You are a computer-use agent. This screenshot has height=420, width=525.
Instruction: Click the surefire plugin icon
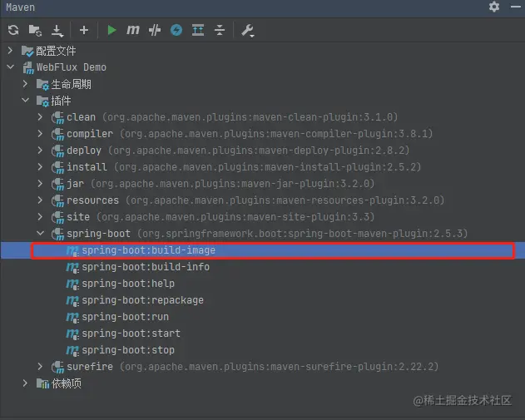point(57,367)
